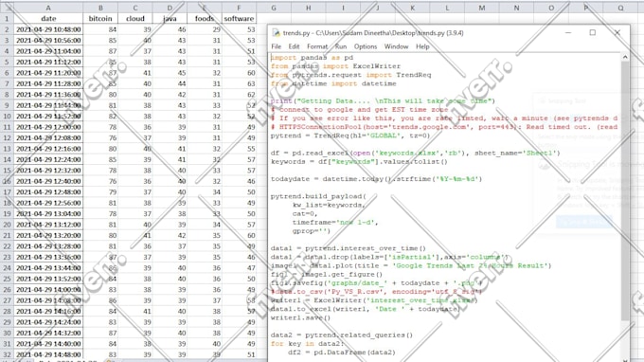Click the 'pytrend.build_payload(' line

tap(318, 196)
